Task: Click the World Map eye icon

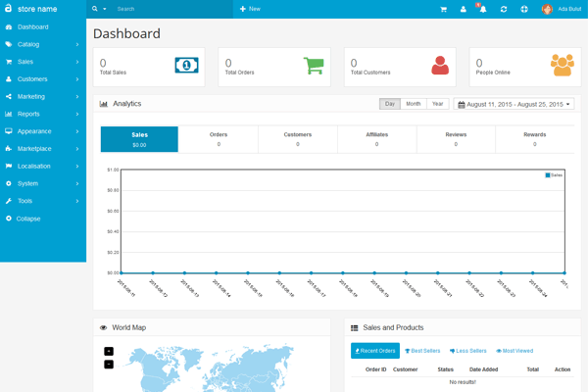Action: 104,328
